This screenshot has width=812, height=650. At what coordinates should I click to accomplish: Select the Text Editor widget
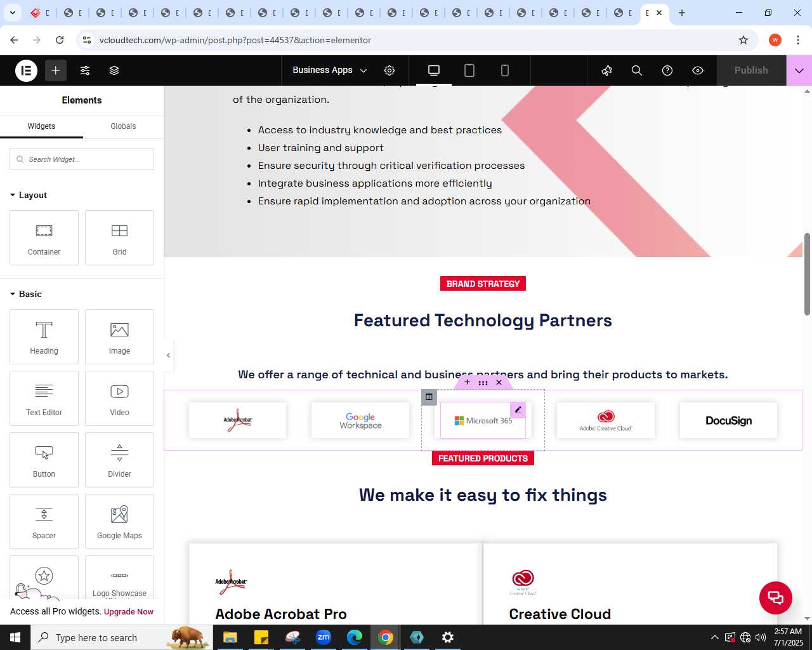tap(44, 398)
